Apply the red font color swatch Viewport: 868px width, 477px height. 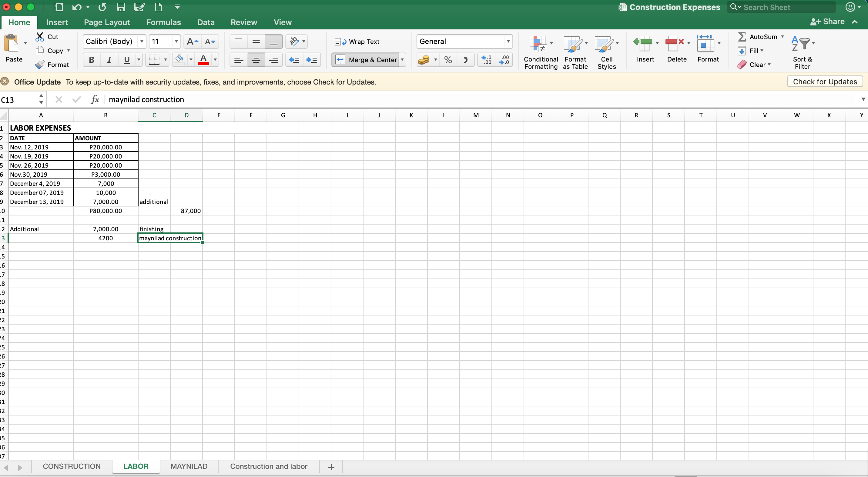(203, 60)
